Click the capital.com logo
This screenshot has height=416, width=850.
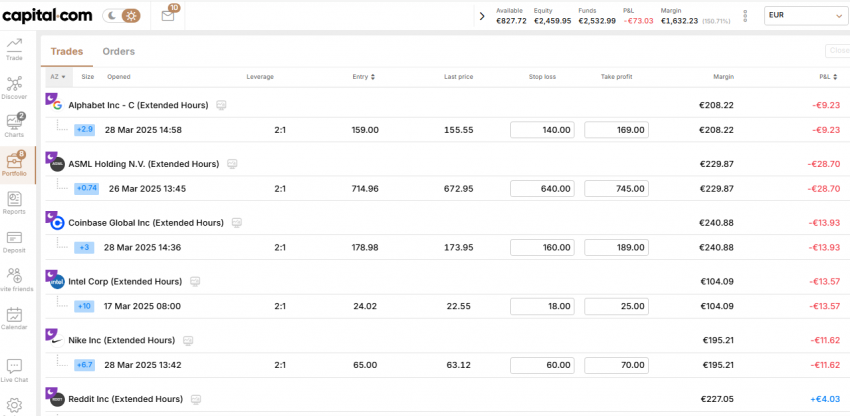pyautogui.click(x=47, y=16)
